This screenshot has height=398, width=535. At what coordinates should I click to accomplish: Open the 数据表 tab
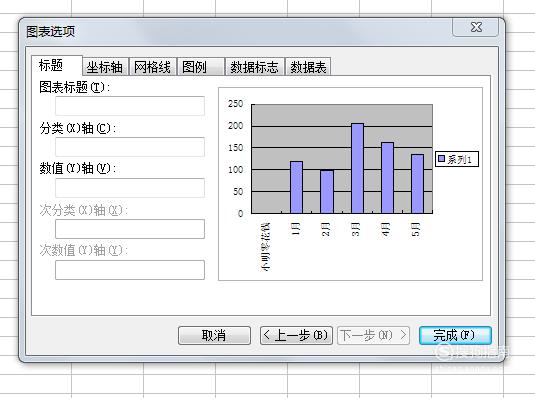coord(308,67)
